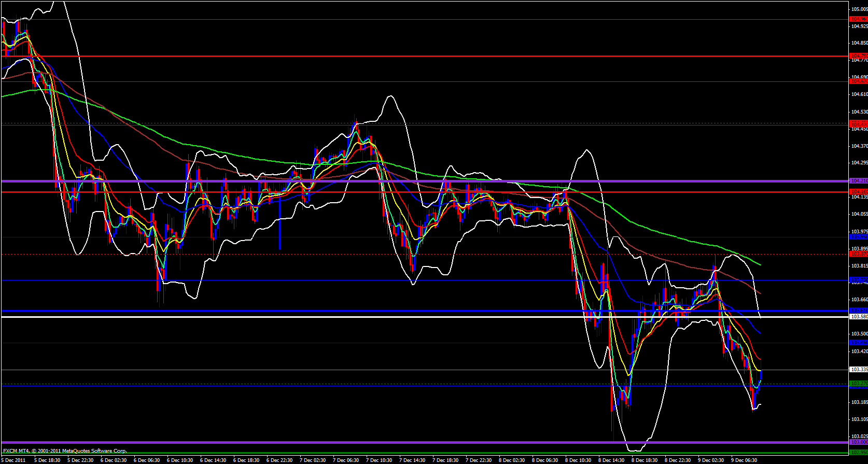Select the purple 104.210 price level tag
Viewport: 868px width, 464px height.
pos(859,180)
